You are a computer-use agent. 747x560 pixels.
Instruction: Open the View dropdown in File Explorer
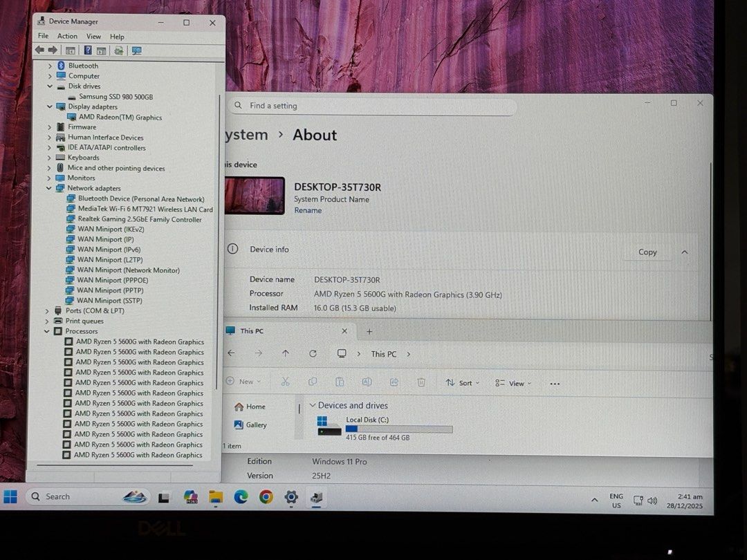coord(516,383)
